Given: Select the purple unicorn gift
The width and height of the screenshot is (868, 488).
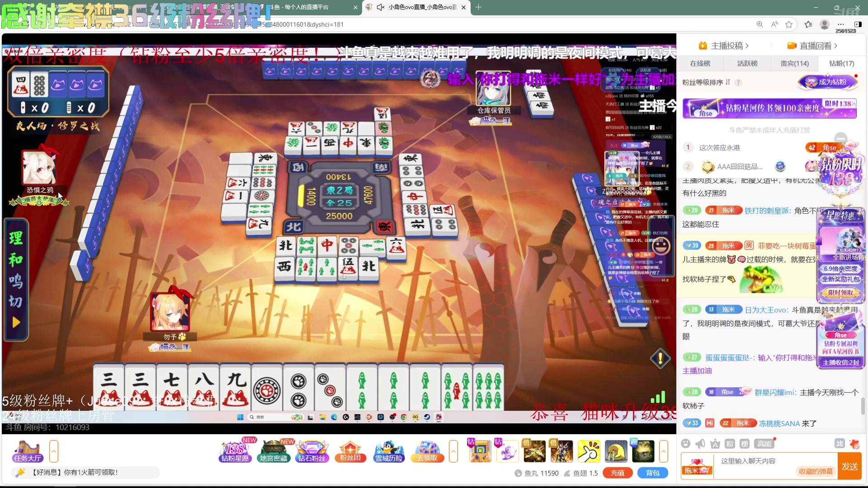Looking at the screenshot, I should pos(507,451).
